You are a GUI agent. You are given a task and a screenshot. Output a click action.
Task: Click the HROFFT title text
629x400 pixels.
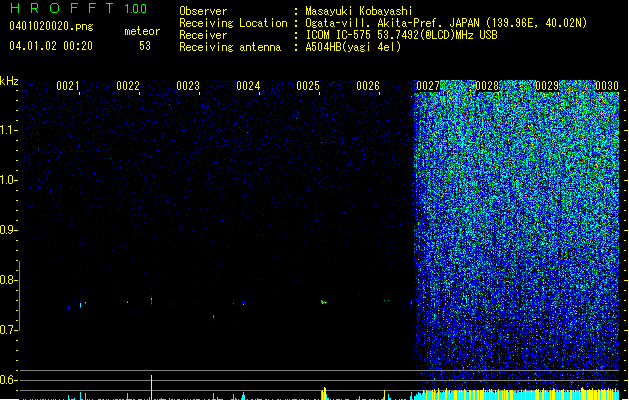coord(62,8)
